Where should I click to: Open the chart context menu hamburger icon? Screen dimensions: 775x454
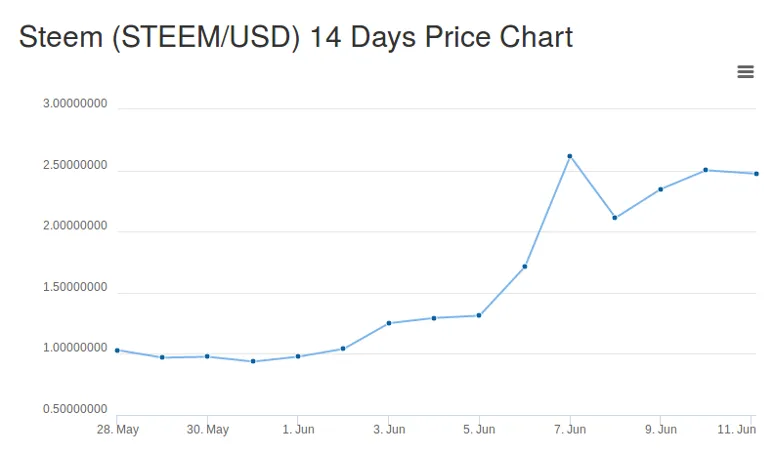tap(745, 72)
